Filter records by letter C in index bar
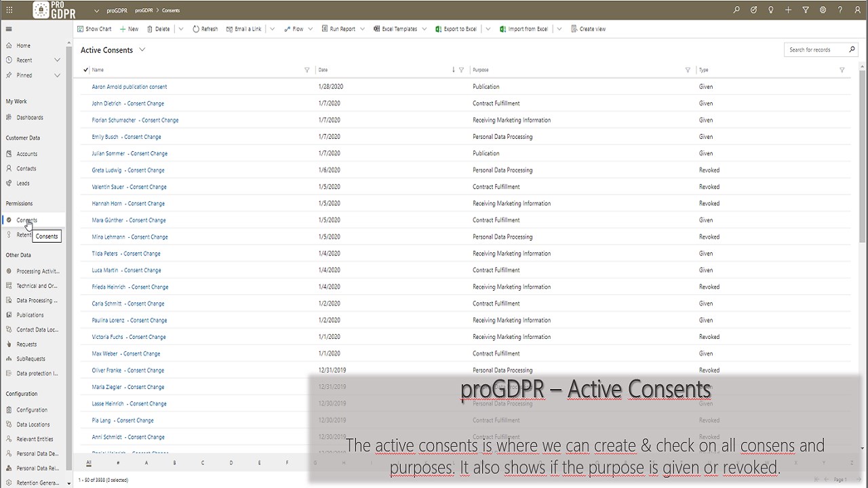Screen dimensions: 868x488 pos(203,463)
